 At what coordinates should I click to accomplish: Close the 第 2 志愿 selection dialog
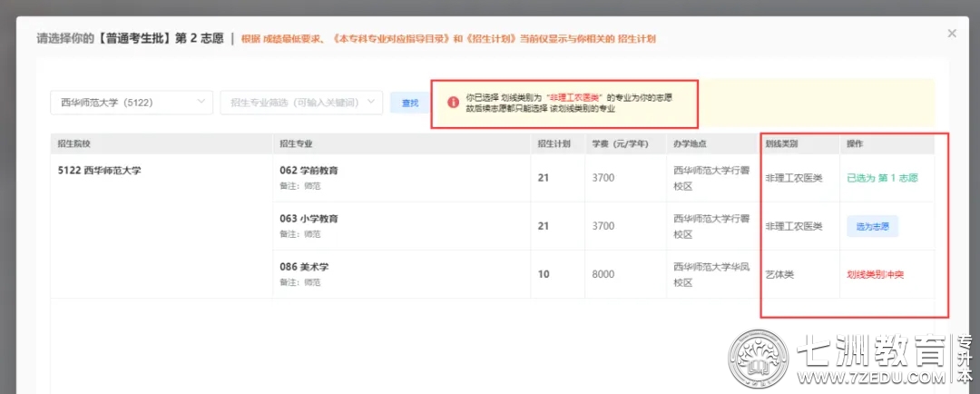(x=951, y=34)
